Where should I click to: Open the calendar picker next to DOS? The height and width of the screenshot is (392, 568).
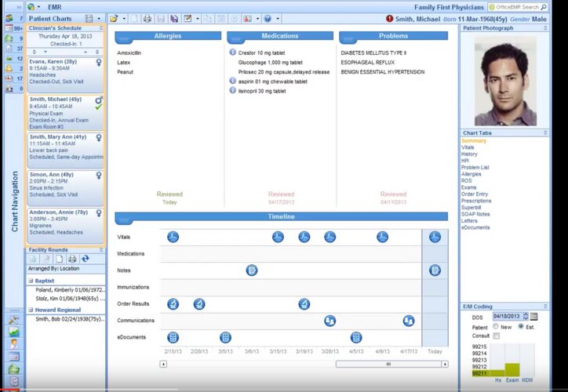point(533,316)
